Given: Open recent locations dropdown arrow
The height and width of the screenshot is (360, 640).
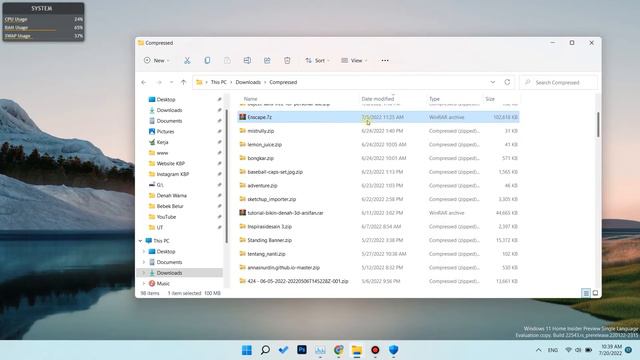Looking at the screenshot, I should 171,82.
